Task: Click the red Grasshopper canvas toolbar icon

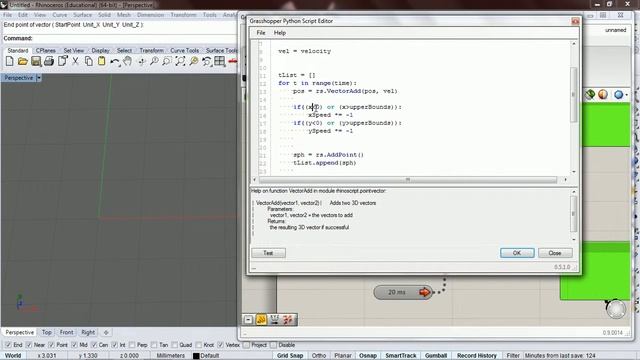Action: 287,320
